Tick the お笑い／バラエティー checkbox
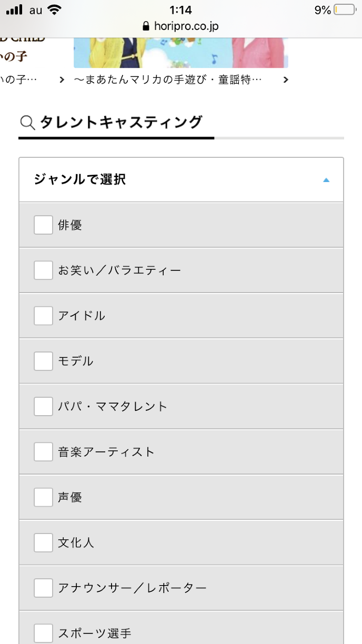 click(x=43, y=270)
